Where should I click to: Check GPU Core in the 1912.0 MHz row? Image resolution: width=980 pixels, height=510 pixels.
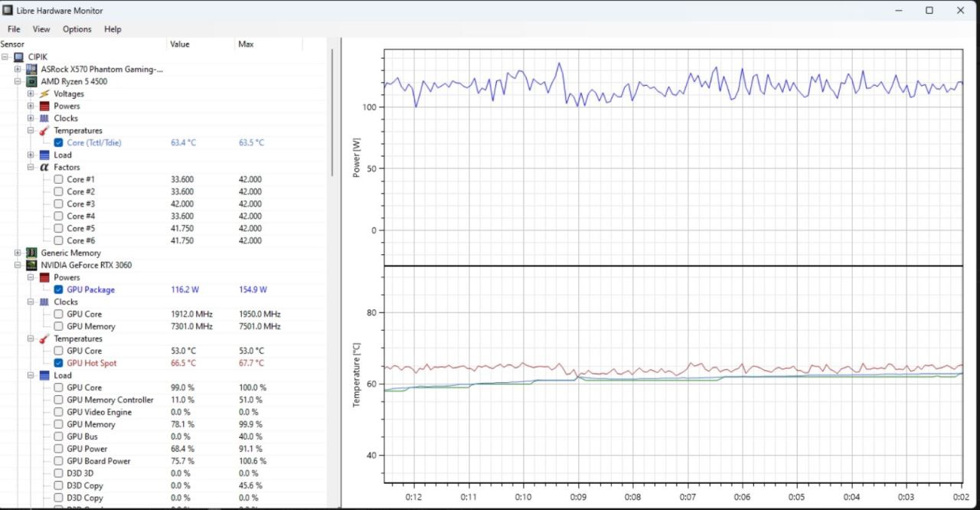58,314
